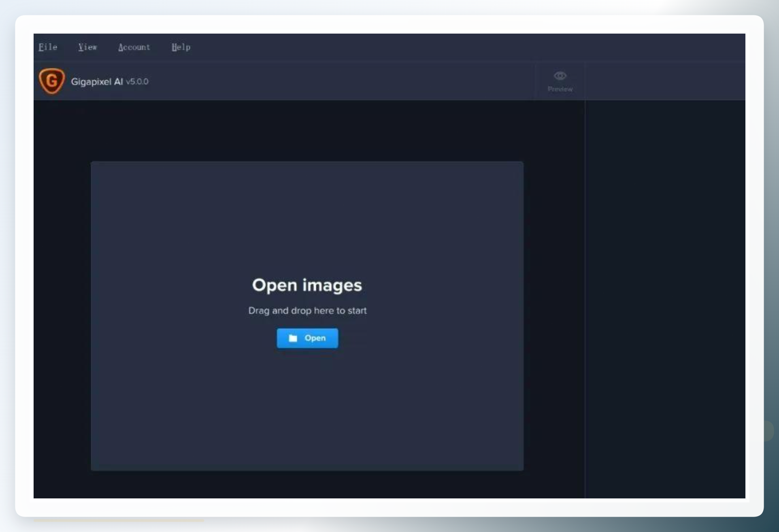Click the Preview label below the eye
The width and height of the screenshot is (779, 532).
560,89
